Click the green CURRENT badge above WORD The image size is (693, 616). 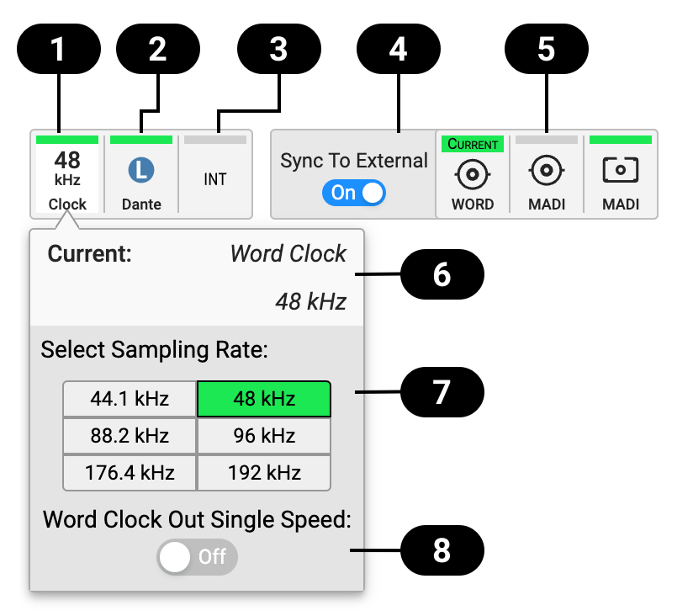472,144
